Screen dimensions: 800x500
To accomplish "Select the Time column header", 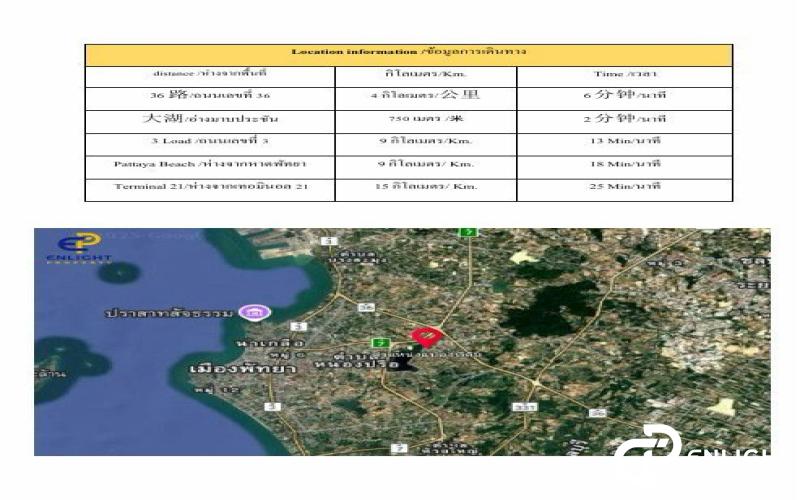I will click(624, 74).
